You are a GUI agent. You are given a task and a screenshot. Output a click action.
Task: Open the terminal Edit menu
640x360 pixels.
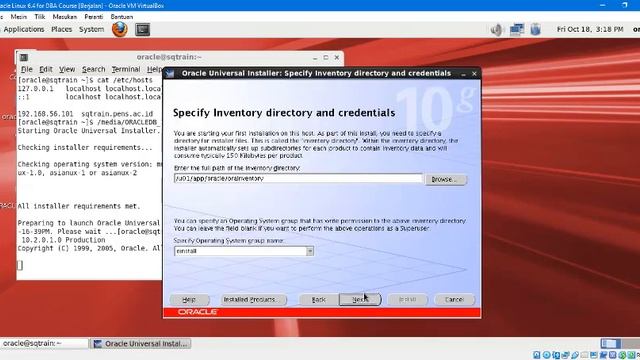point(46,69)
